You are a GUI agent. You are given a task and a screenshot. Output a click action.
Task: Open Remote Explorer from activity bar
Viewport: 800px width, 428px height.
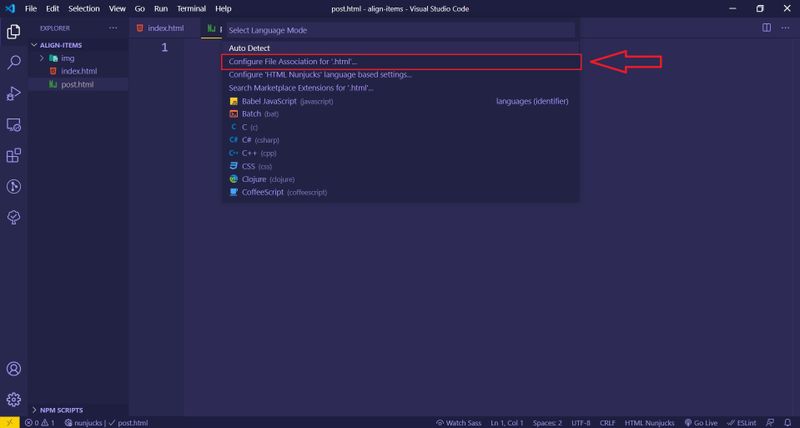tap(14, 125)
